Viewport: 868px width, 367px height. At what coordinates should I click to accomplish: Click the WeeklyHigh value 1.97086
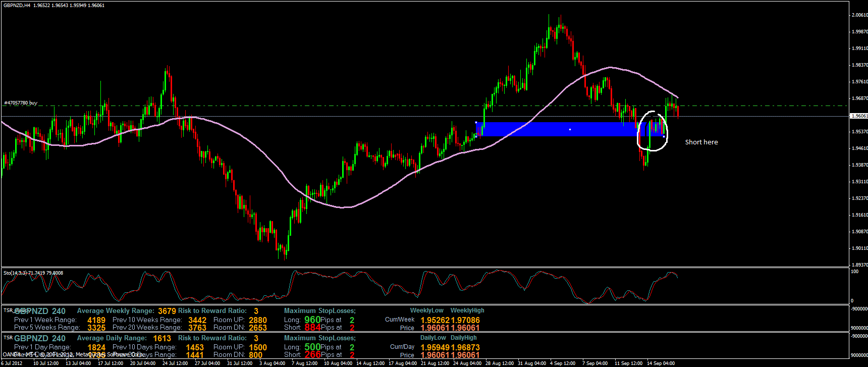coord(465,320)
